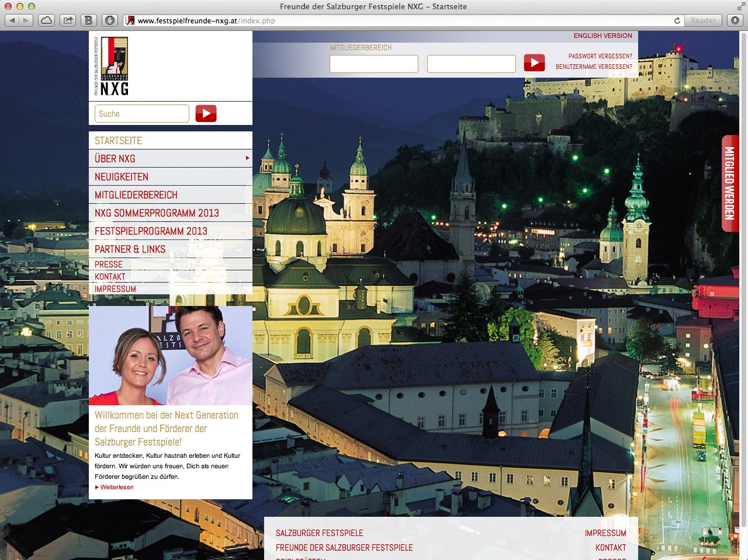Screen dimensions: 748x560
Task: Open the Neuigkeiten menu item
Action: (x=171, y=177)
